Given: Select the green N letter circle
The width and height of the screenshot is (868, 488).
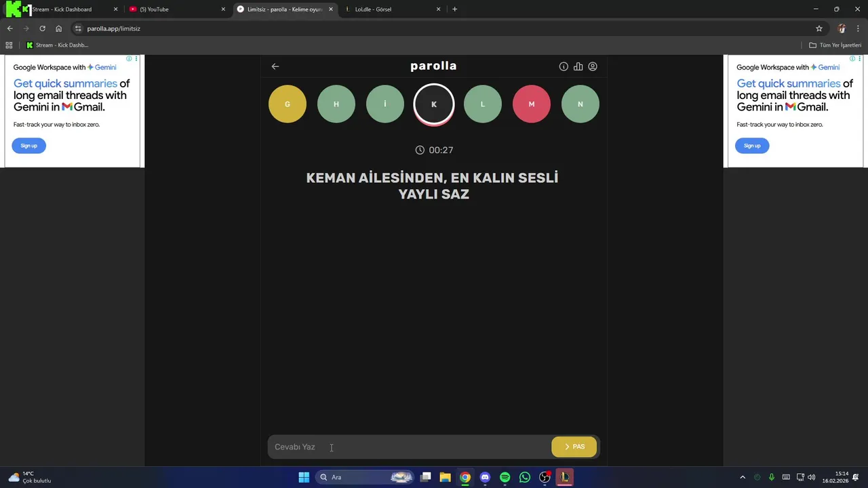Looking at the screenshot, I should tap(580, 104).
